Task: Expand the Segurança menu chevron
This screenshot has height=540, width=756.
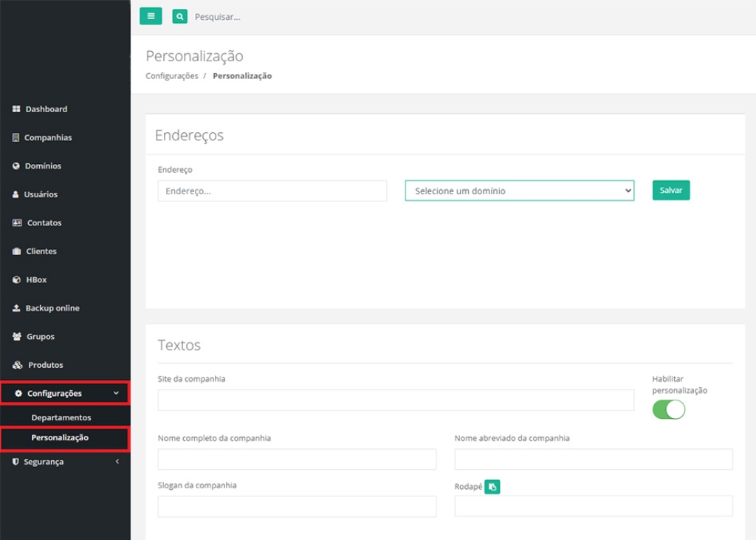Action: [117, 462]
